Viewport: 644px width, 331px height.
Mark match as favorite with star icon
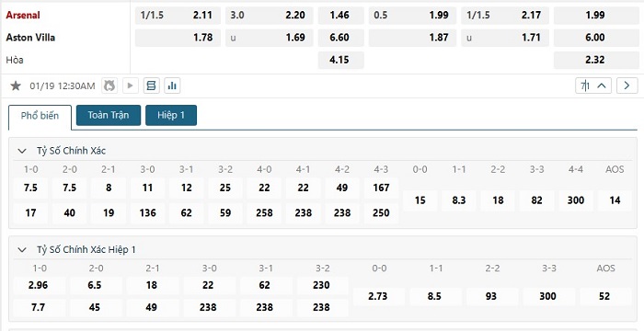click(16, 86)
